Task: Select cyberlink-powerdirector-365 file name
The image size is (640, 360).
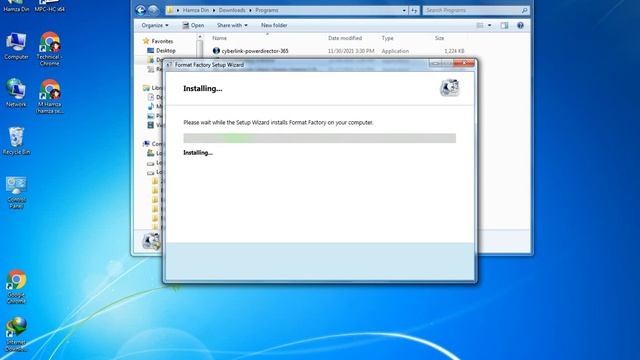Action: coord(255,51)
